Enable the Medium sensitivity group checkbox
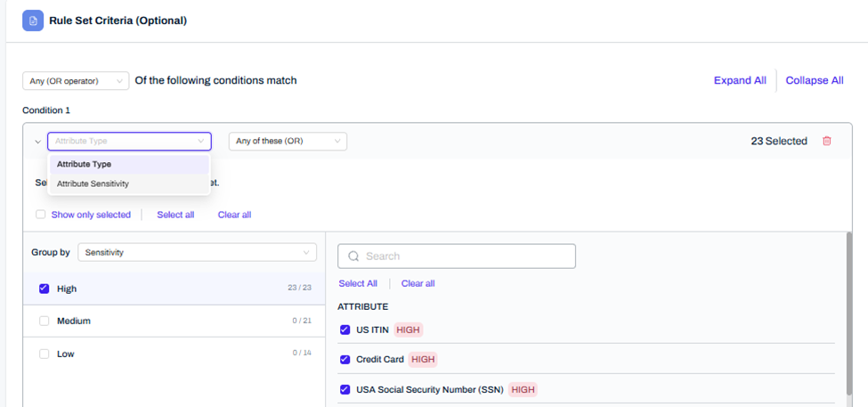 click(45, 321)
